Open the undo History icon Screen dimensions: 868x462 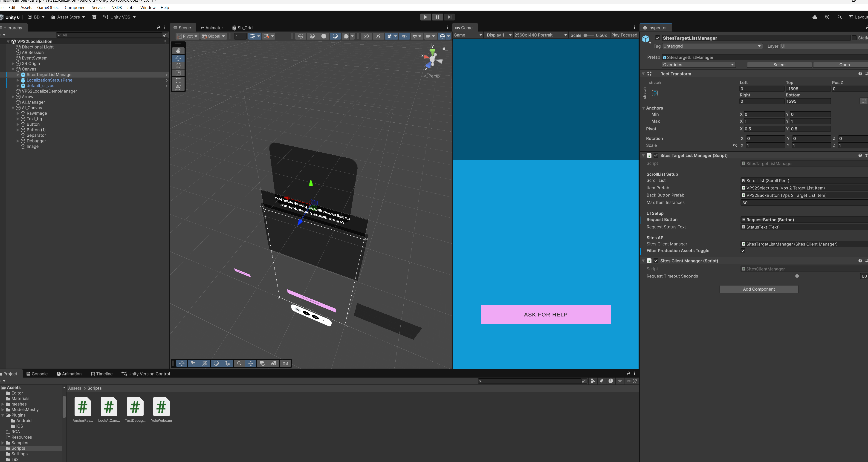(x=827, y=17)
